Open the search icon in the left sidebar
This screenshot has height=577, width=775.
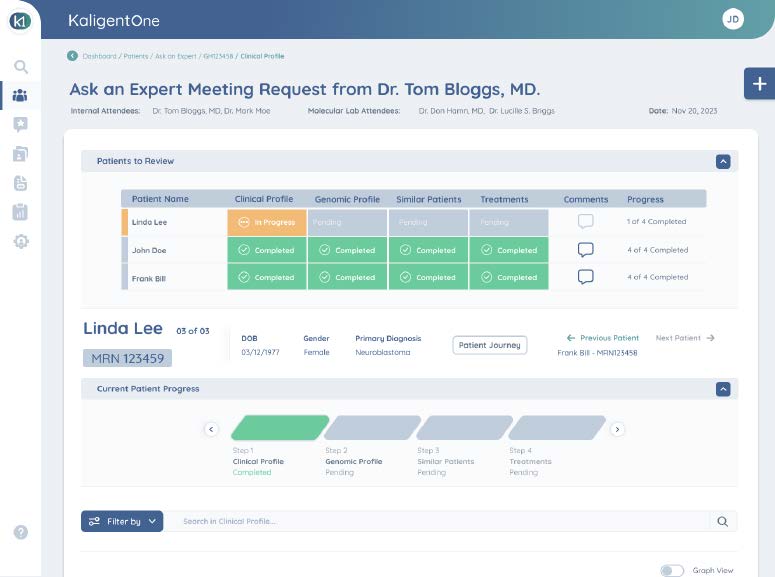pos(20,67)
